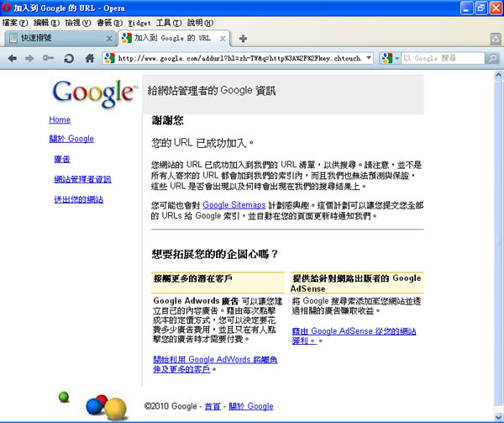This screenshot has width=504, height=423.
Task: Click the Opera logo in title bar
Action: tap(6, 8)
